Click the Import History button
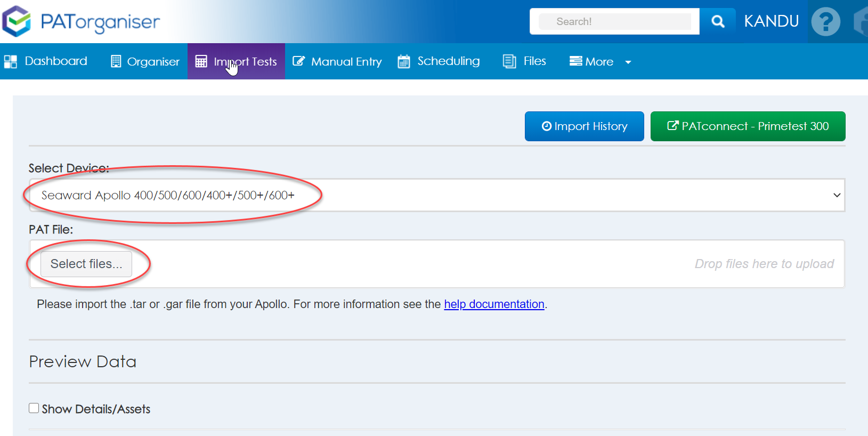 pos(585,126)
